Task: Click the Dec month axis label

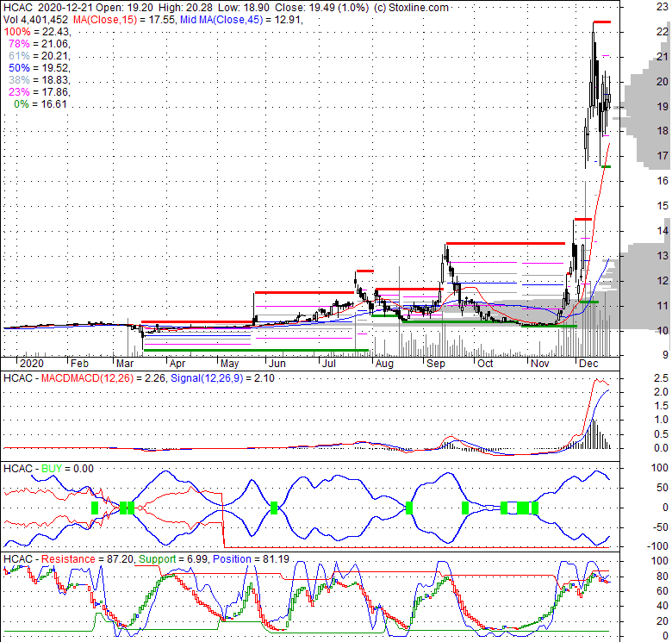Action: click(x=588, y=364)
